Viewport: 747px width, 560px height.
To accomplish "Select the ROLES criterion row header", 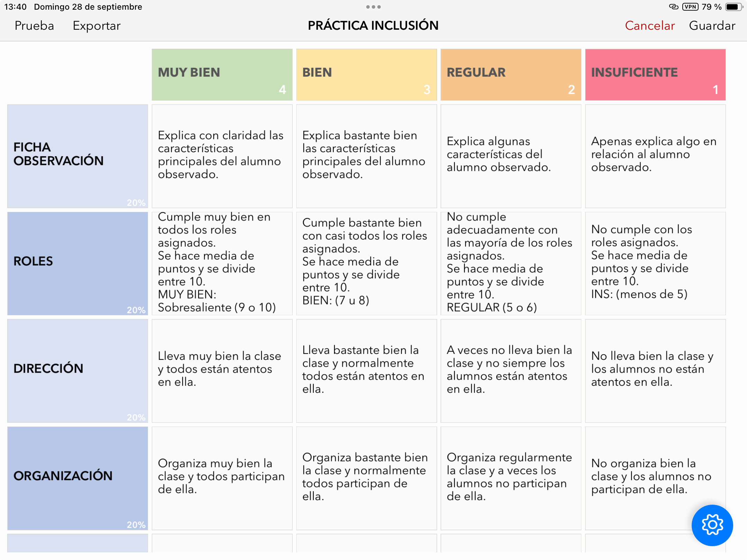I will click(x=77, y=263).
